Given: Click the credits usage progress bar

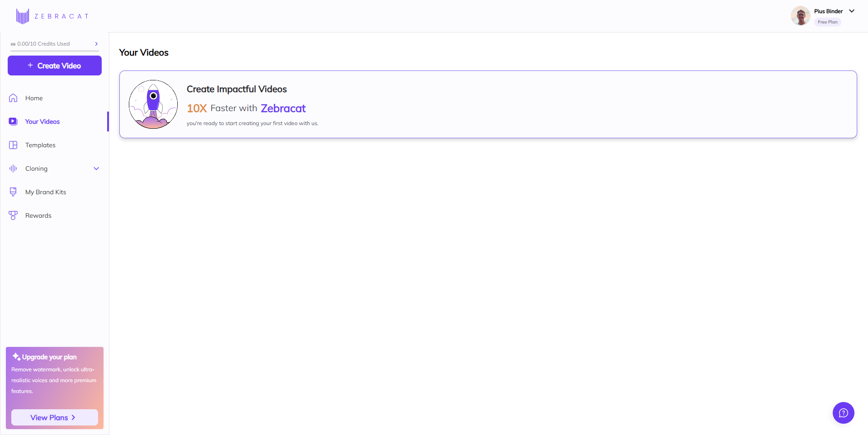Looking at the screenshot, I should 54,51.
